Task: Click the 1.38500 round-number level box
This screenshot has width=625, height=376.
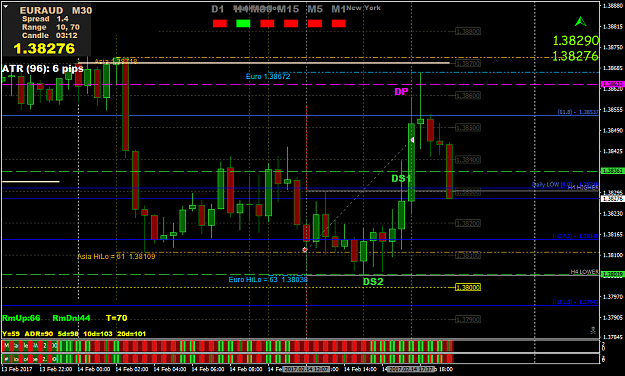Action: click(x=468, y=128)
